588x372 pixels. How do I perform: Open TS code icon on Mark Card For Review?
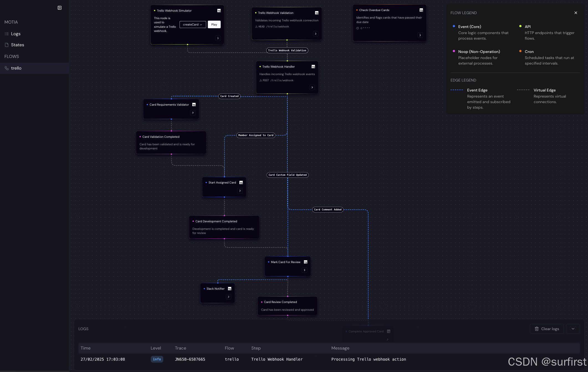click(306, 262)
